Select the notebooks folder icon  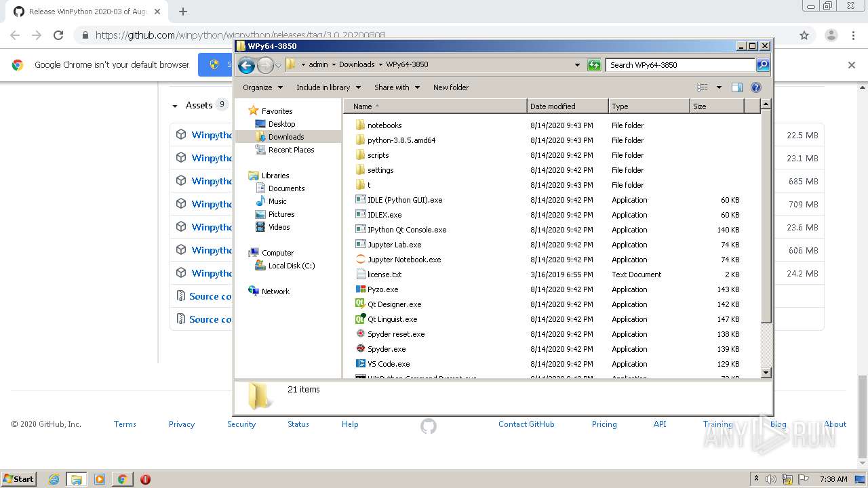point(361,125)
